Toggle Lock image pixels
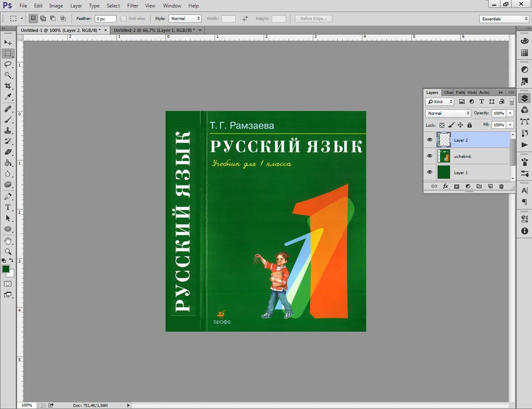 pyautogui.click(x=451, y=125)
